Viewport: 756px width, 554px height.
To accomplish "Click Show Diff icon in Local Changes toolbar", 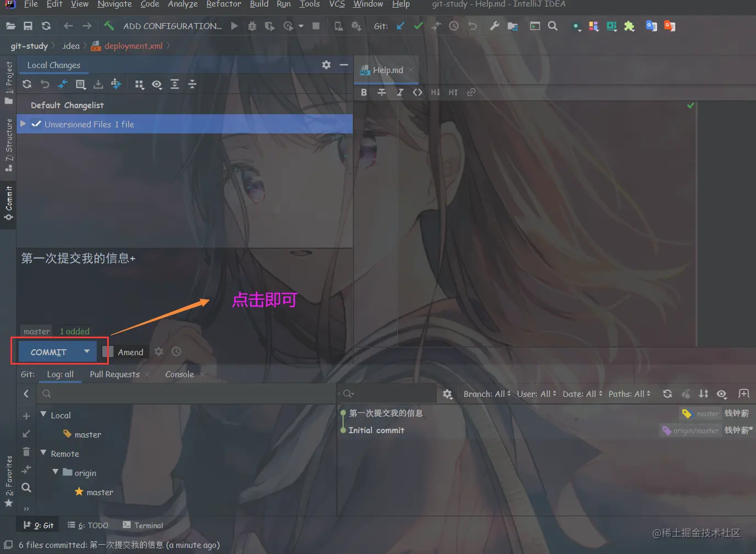I will [x=63, y=84].
